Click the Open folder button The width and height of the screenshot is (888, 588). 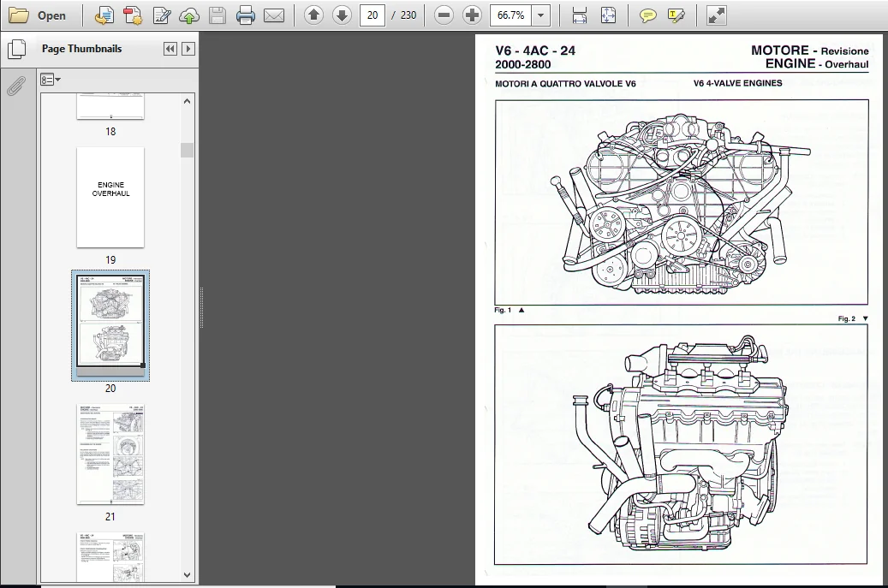[x=38, y=15]
